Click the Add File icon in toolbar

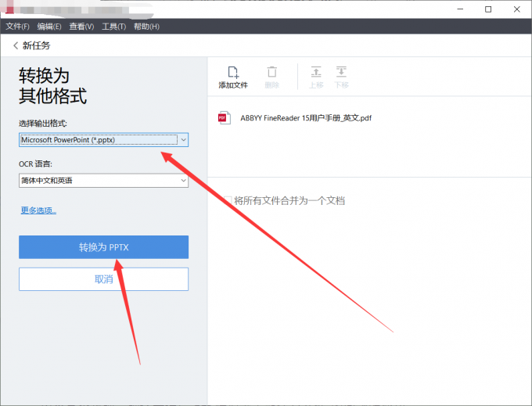[233, 72]
